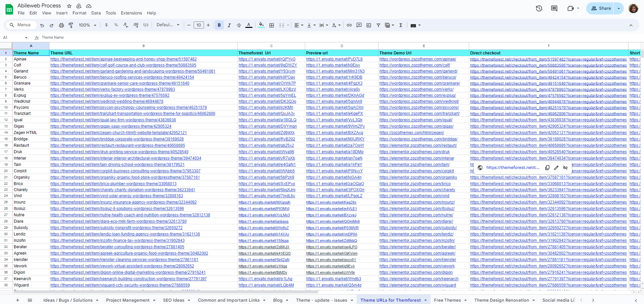Copy link icon in link preview popup
The height and width of the screenshot is (304, 644).
(547, 168)
